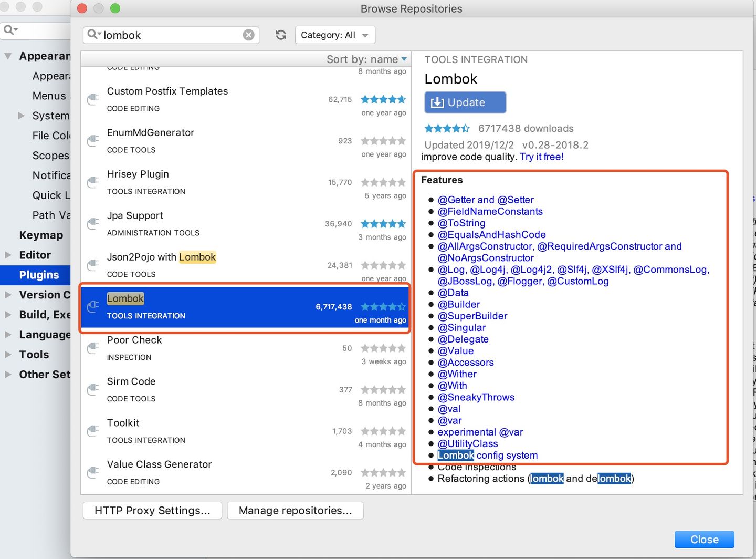Click the Poor Check plugin icon
This screenshot has width=756, height=559.
[x=93, y=348]
